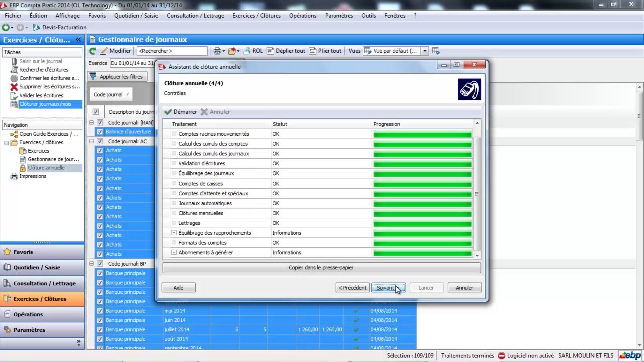Click the Opérations panel icon

(7, 314)
